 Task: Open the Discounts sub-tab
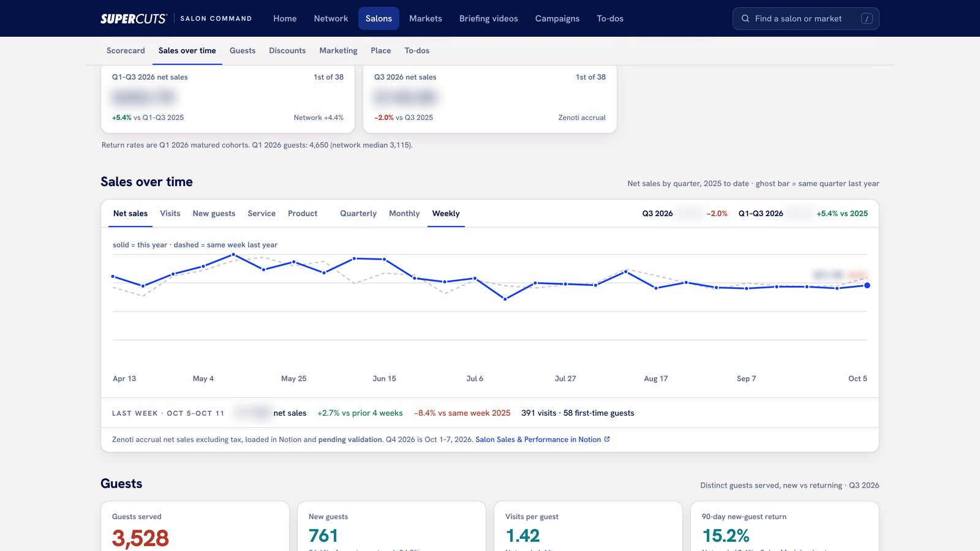pos(287,51)
